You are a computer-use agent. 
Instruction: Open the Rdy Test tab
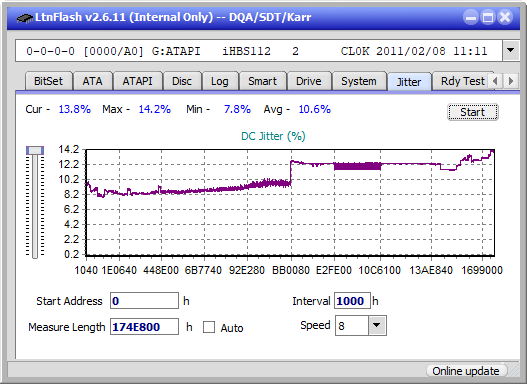462,81
